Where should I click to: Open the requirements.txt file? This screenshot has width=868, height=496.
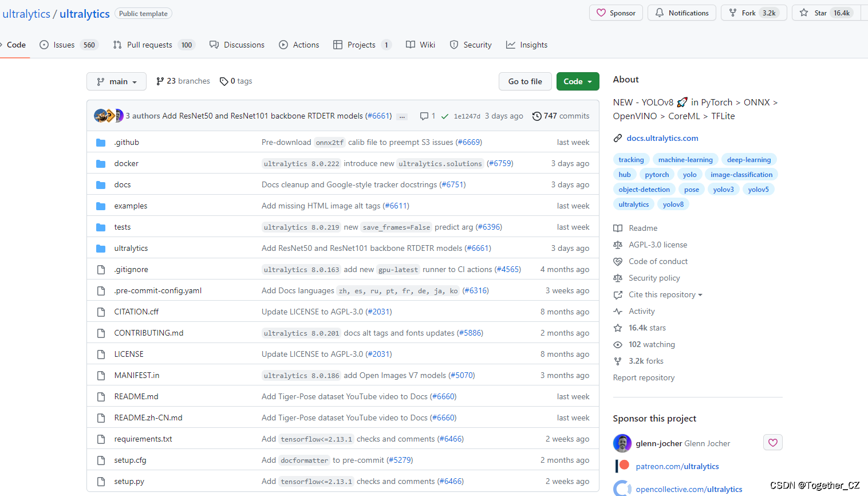point(143,439)
